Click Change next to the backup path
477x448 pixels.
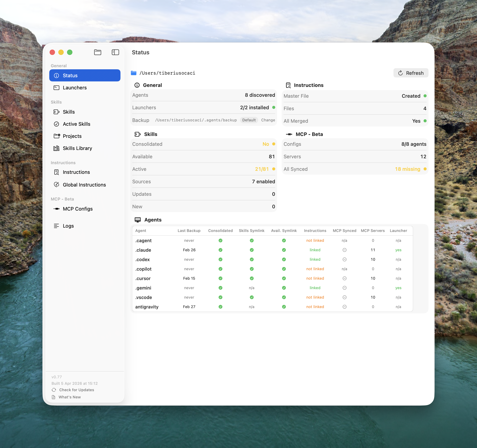tap(268, 120)
